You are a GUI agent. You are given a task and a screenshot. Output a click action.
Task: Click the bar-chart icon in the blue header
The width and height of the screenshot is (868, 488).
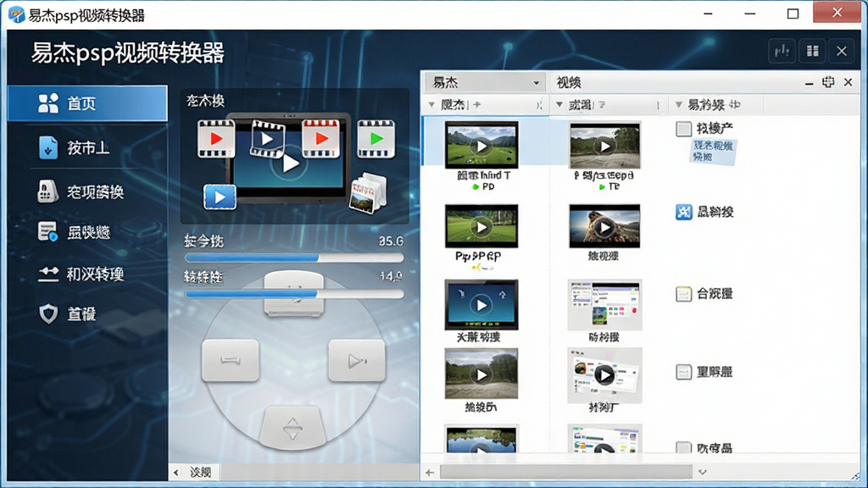[782, 52]
